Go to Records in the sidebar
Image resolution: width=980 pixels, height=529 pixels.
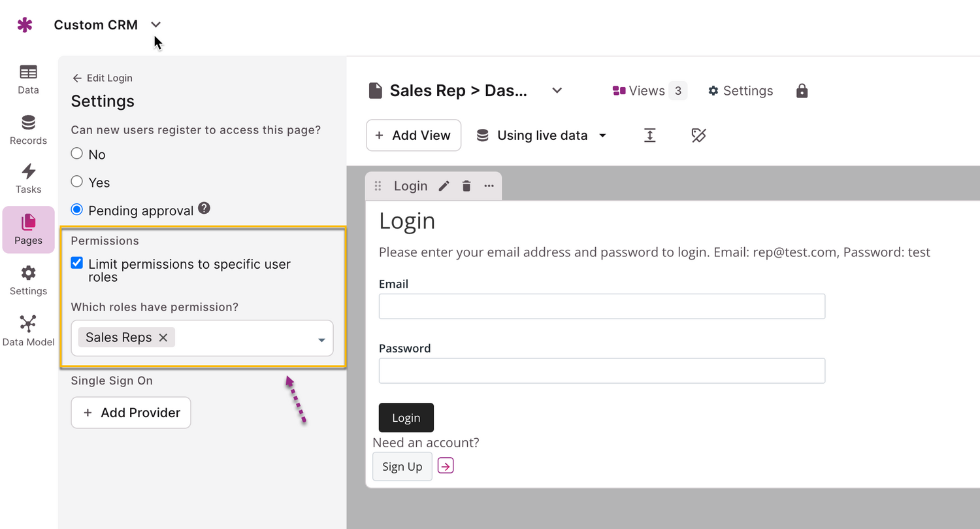pyautogui.click(x=28, y=129)
